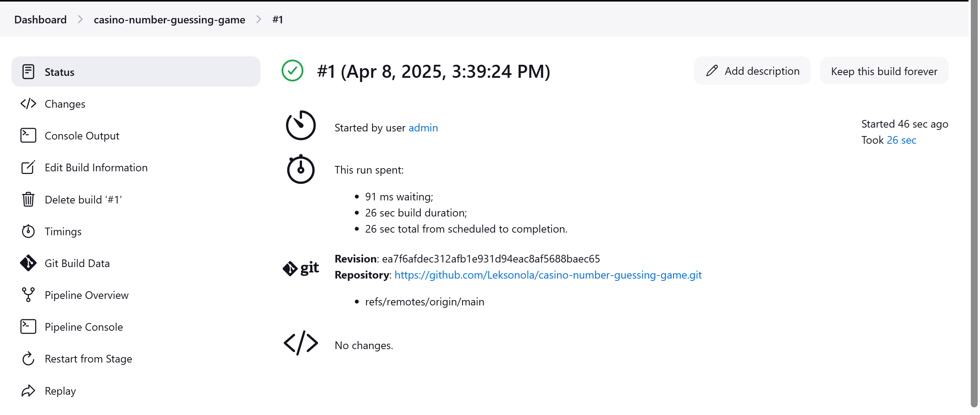Expand chevron after casino-number-guessing-game breadcrumb

[259, 19]
